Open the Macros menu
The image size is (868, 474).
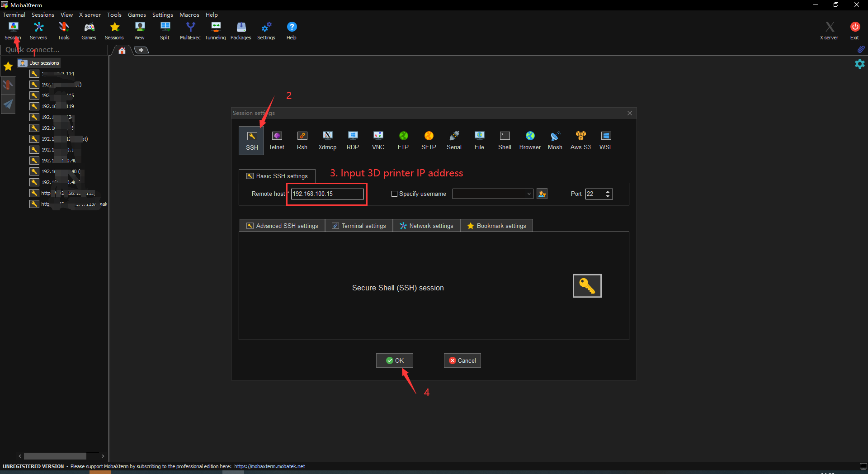(x=189, y=15)
